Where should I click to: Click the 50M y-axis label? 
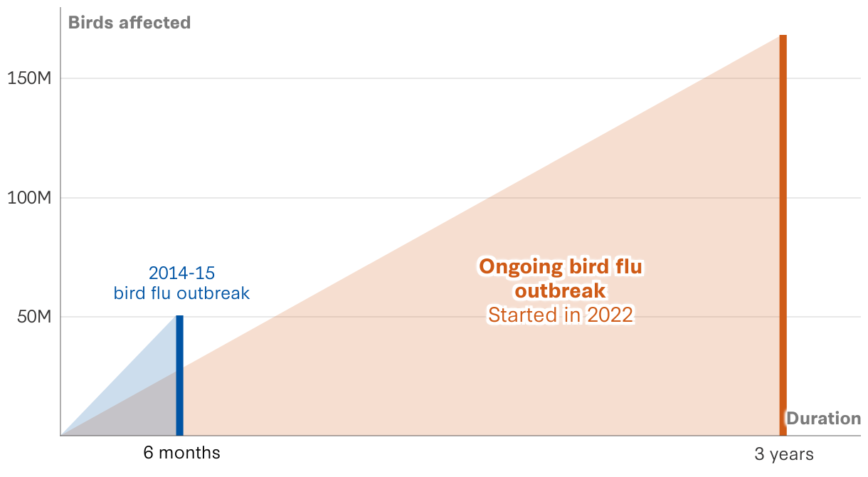coord(33,317)
